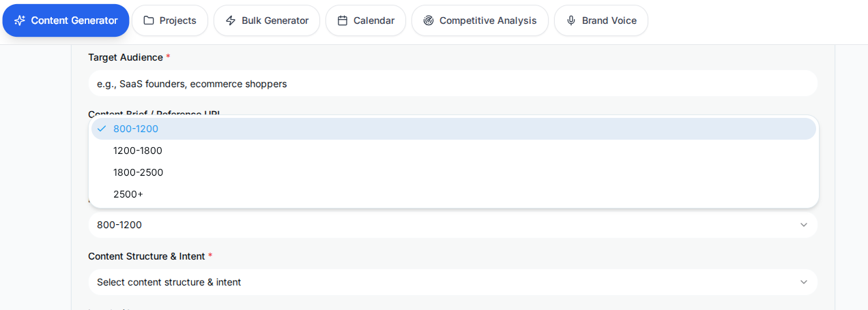
Task: Select the 2500+ word count option
Action: point(454,194)
